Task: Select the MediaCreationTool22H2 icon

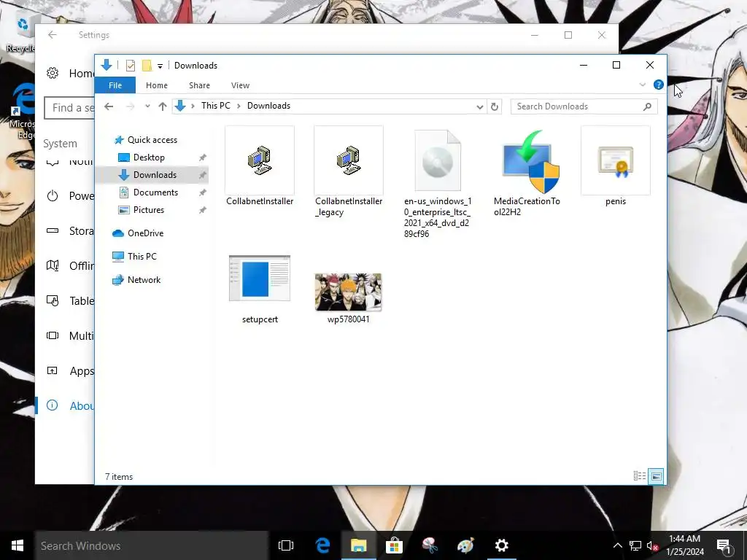Action: 527,171
